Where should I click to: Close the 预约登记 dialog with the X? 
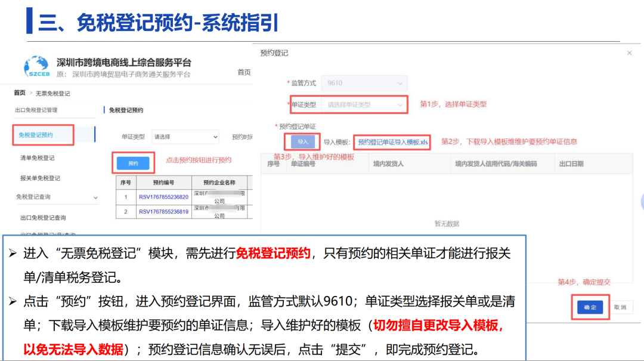point(629,53)
